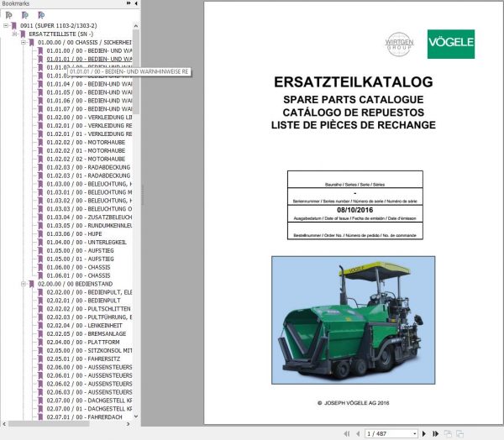Screen dimensions: 504x440
Task: Open bookmark 01.01.04 / 00 BEDIEN-UND
Action: point(89,84)
